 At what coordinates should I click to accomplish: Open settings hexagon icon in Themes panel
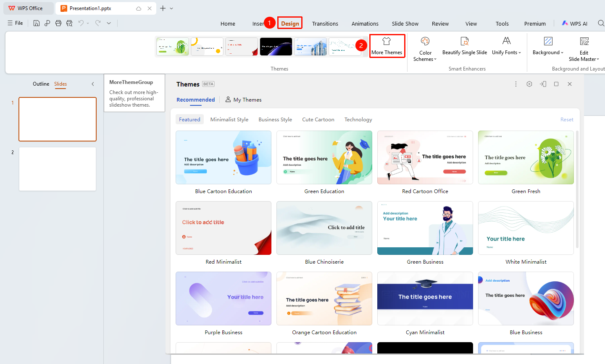point(529,84)
